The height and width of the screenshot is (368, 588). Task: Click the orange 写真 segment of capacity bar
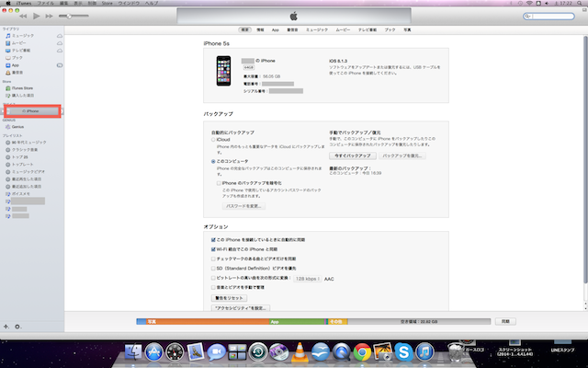point(208,322)
